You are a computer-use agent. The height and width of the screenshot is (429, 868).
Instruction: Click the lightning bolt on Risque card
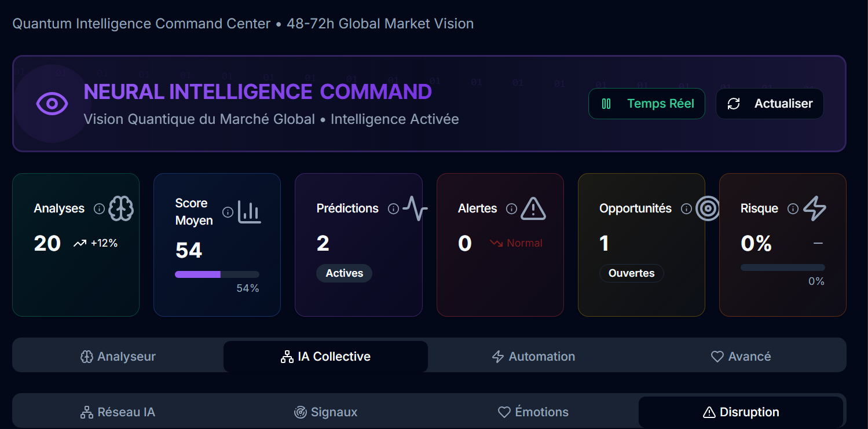click(x=815, y=208)
